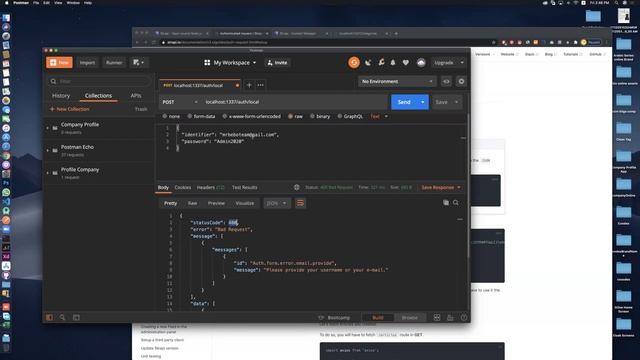Select the none body type radio
Screen dimensions: 640x360
coord(165,116)
